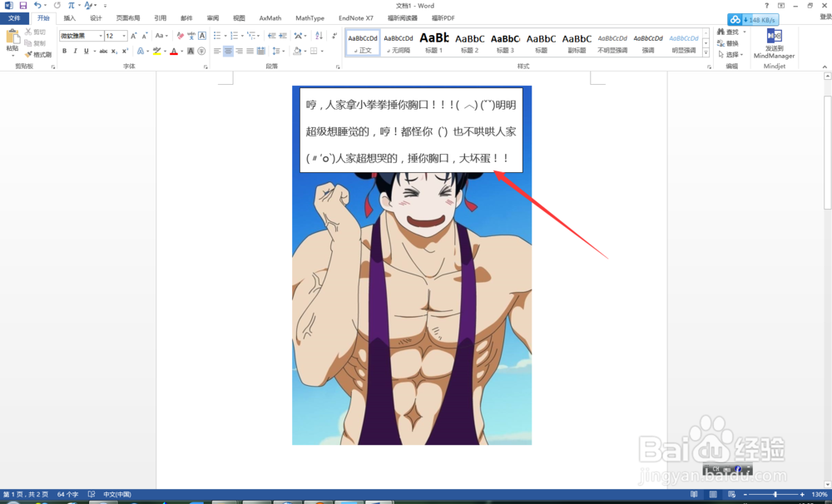Viewport: 832px width, 504px height.
Task: Click the proofing check icon in status bar
Action: [92, 494]
